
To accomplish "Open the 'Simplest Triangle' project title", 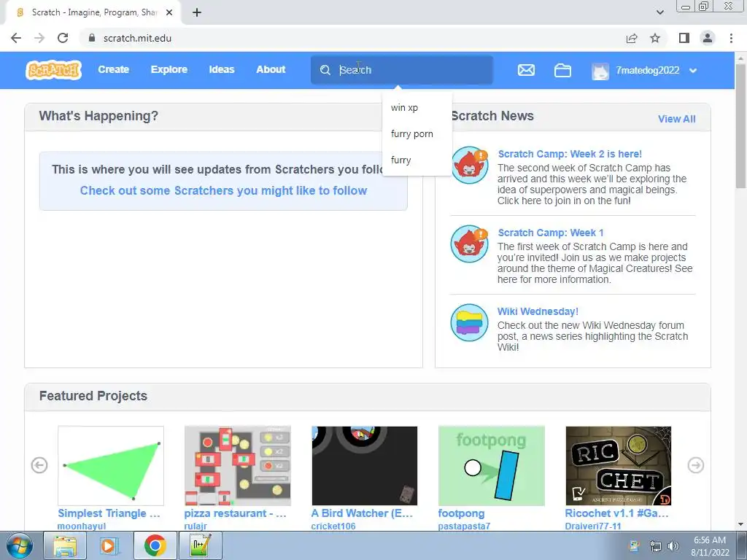I will [x=109, y=513].
